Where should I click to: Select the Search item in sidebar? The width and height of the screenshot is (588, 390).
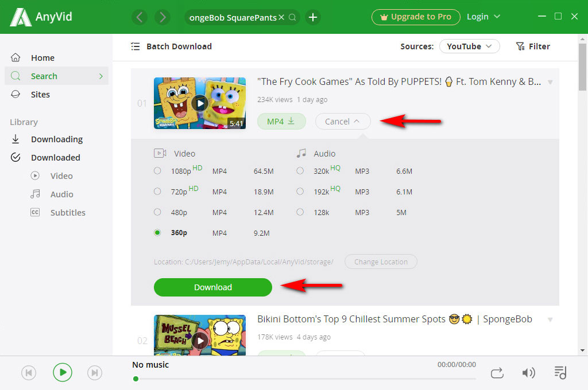point(56,76)
